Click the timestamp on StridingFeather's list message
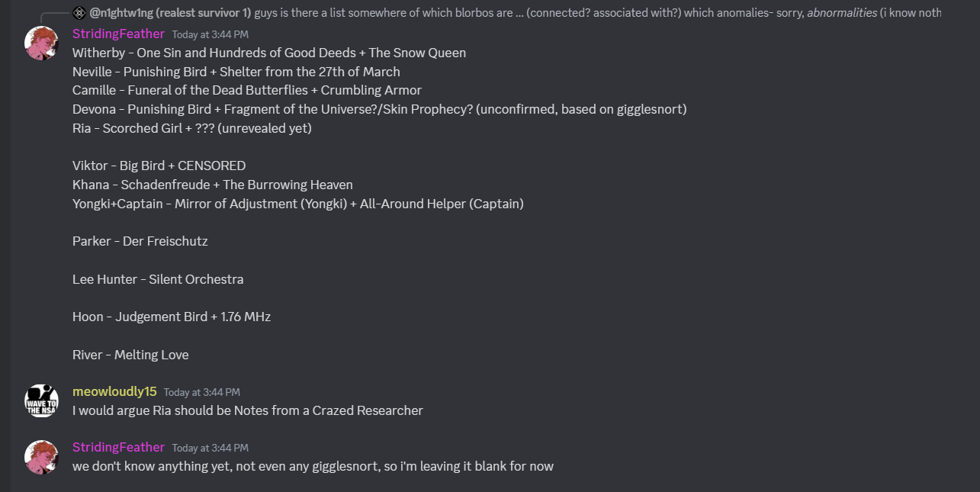This screenshot has width=980, height=492. click(210, 34)
